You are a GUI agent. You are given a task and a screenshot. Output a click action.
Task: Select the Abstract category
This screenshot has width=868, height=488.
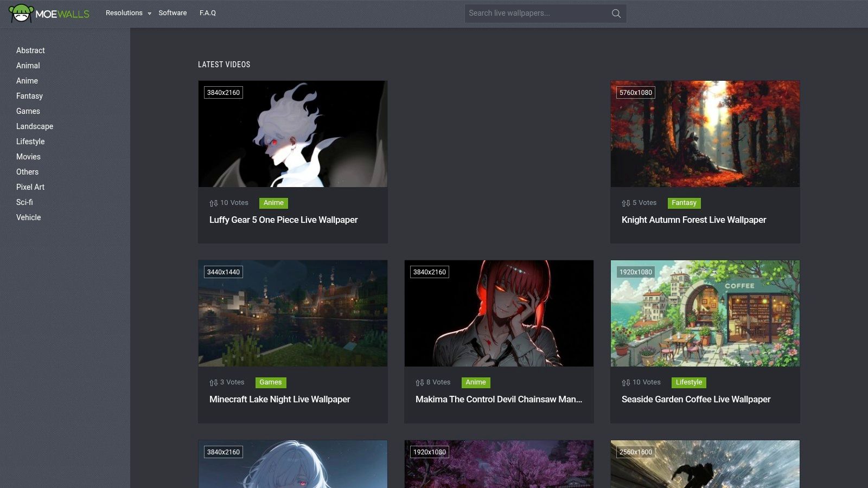30,50
